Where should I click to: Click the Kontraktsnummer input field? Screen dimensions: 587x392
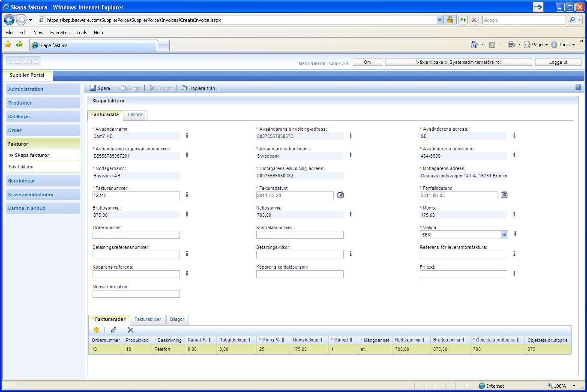[x=300, y=235]
